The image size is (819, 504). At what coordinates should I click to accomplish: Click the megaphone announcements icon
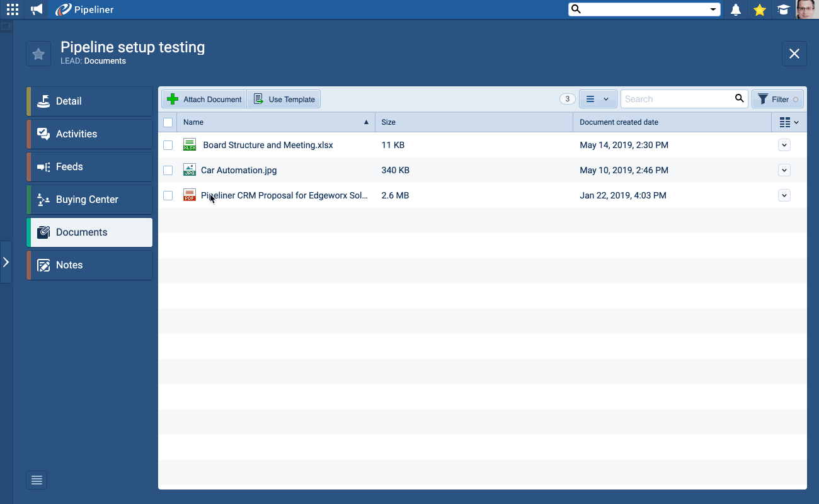pyautogui.click(x=37, y=9)
